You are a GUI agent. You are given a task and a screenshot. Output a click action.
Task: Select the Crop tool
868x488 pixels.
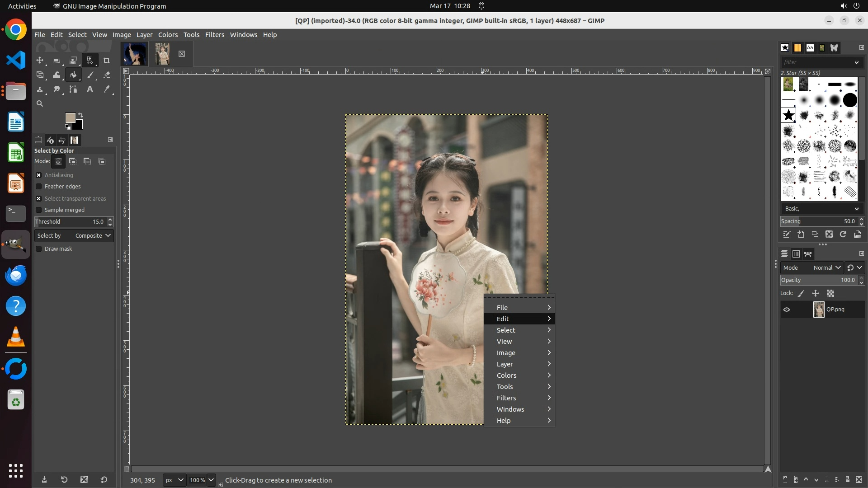click(x=107, y=60)
